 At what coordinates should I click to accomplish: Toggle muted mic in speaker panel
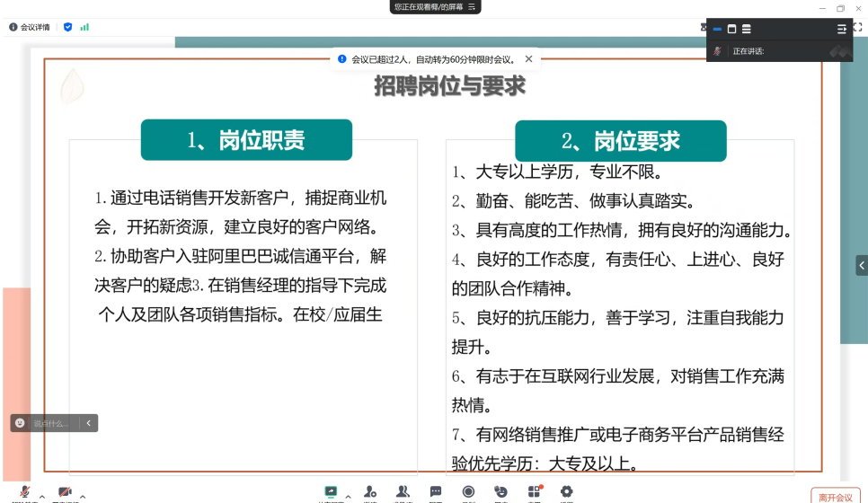point(717,51)
